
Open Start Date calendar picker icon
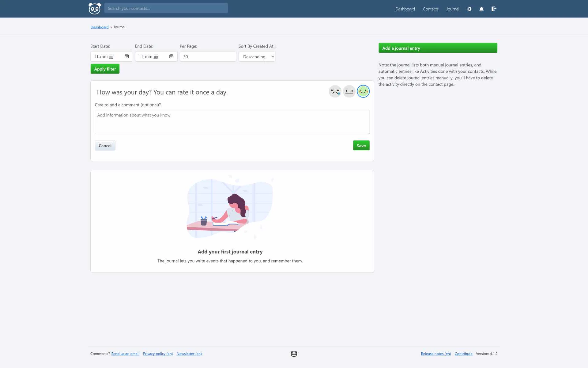coord(126,56)
